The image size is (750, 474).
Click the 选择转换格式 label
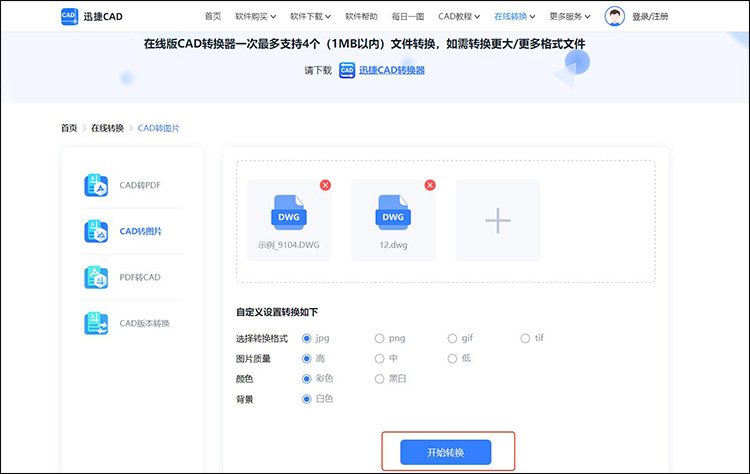pos(262,339)
